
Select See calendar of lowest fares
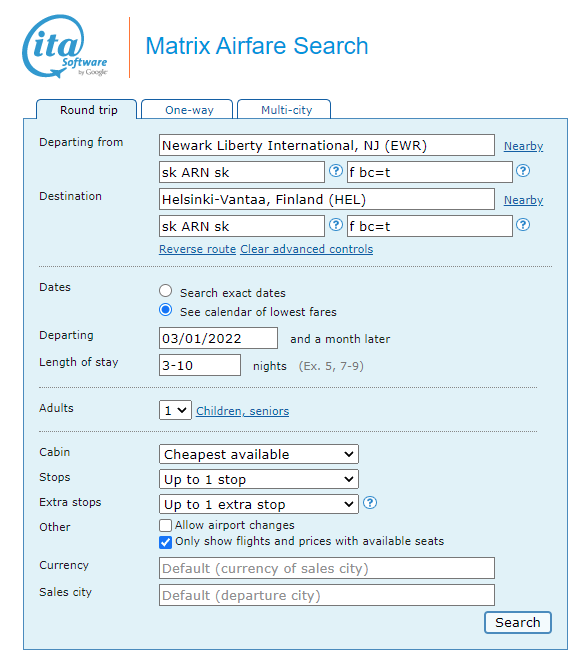[166, 310]
